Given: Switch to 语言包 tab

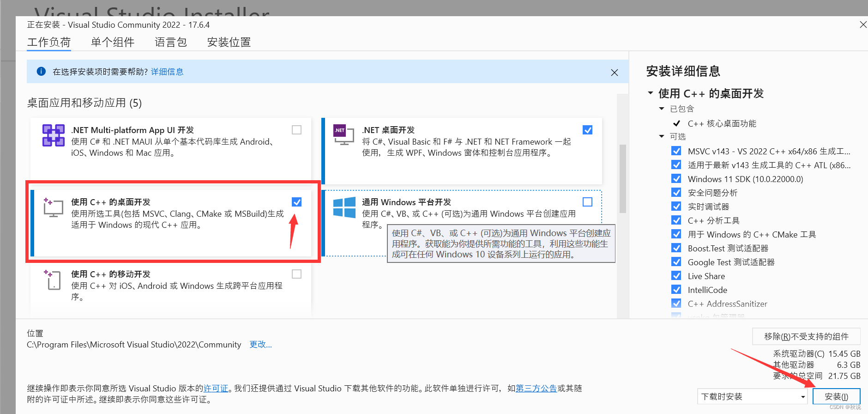Looking at the screenshot, I should coord(171,43).
